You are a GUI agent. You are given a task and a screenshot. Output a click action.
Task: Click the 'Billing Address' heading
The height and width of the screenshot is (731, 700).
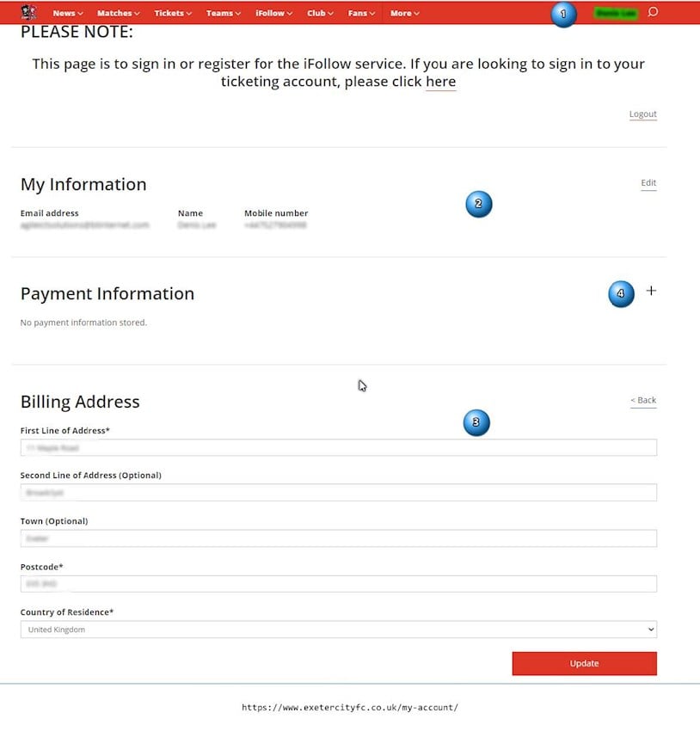(80, 402)
